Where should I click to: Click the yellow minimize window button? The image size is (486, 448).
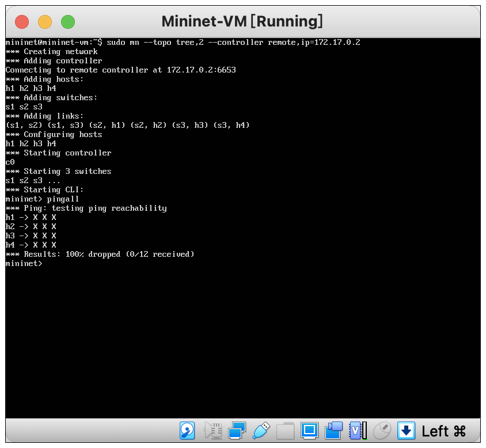[45, 22]
